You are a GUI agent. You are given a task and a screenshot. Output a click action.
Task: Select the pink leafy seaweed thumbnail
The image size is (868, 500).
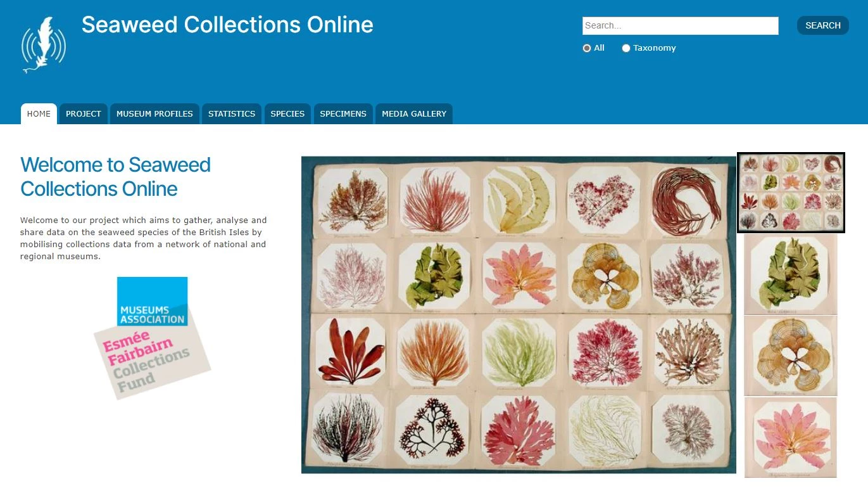[x=791, y=437]
